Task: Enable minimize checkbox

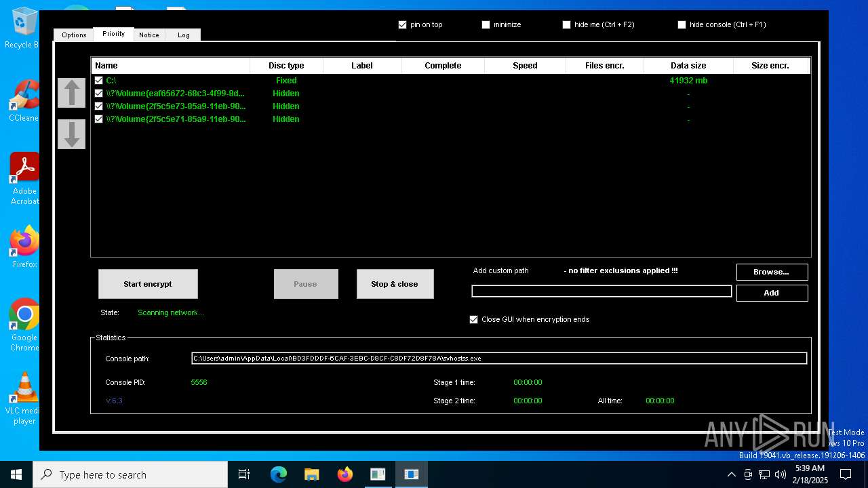Action: 486,24
